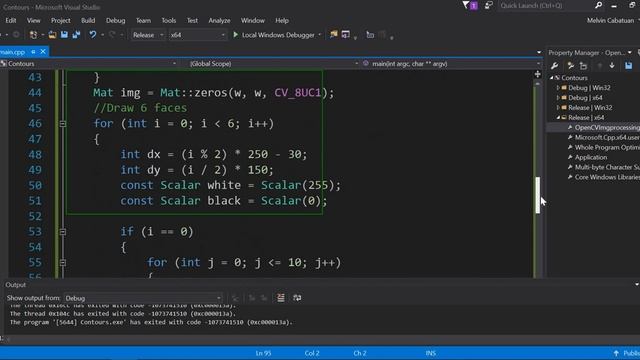Click the editor vertical scrollbar thumb

538,195
